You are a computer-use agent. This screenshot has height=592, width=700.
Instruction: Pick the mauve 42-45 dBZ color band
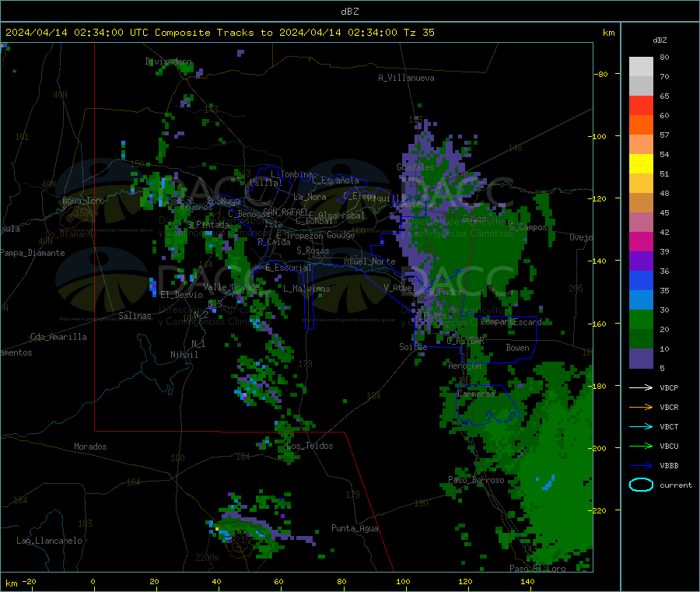[641, 222]
